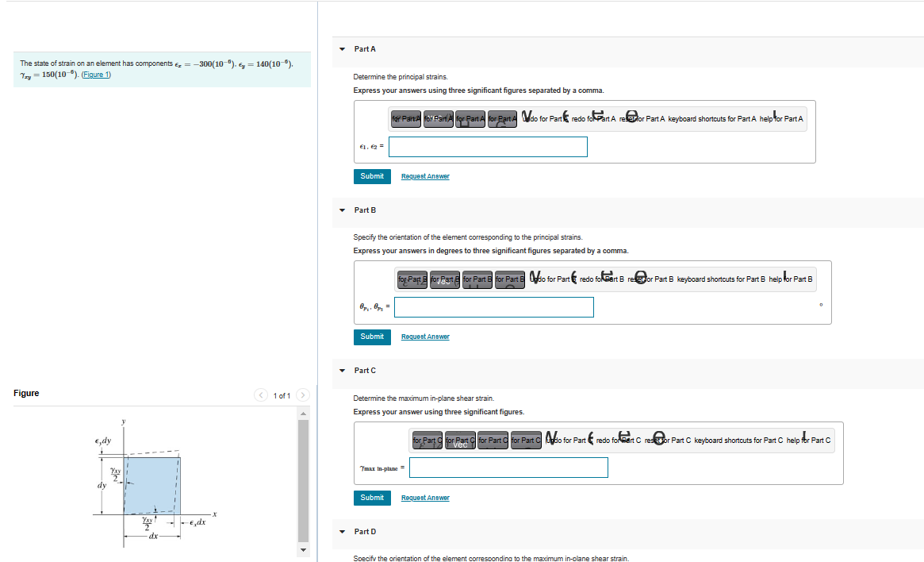The image size is (924, 562).
Task: Go to the next figure
Action: click(x=303, y=395)
